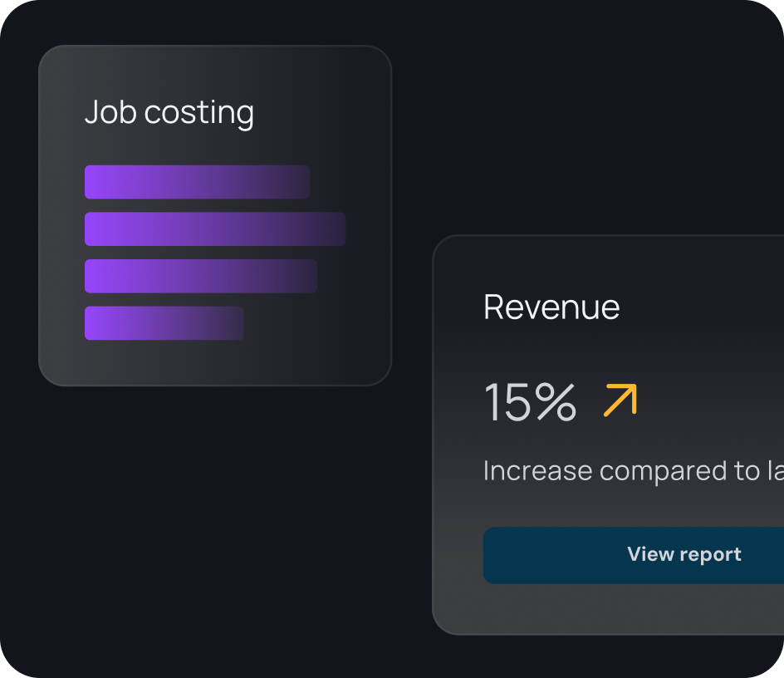This screenshot has width=784, height=678.
Task: Click the word 'costing' in card title
Action: point(199,113)
